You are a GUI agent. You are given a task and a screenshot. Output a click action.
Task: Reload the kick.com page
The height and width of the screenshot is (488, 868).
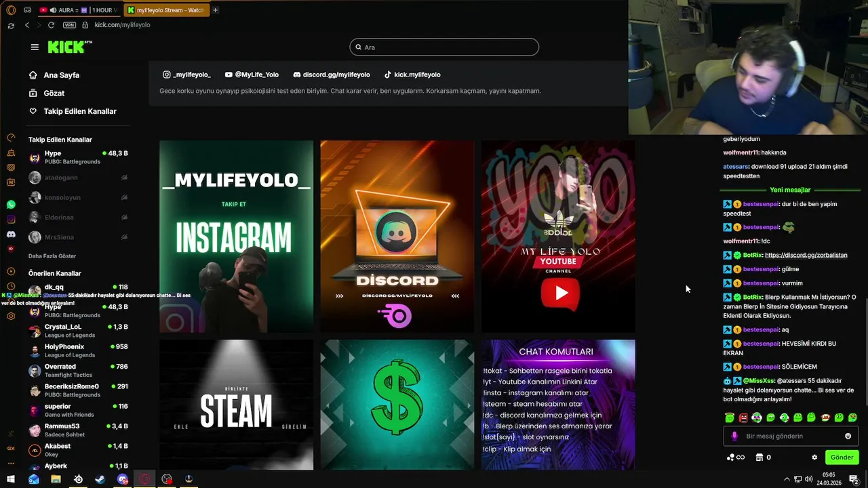pos(51,25)
